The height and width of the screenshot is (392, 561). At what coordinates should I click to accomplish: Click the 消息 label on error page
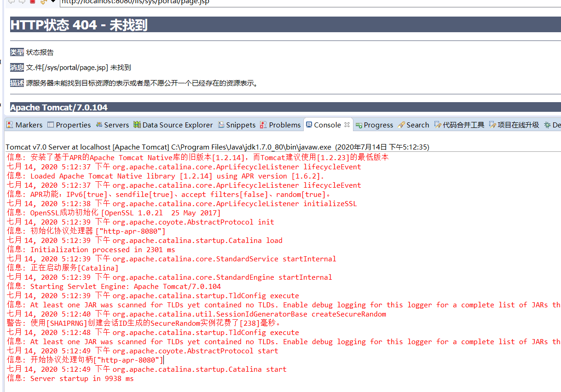pos(17,68)
